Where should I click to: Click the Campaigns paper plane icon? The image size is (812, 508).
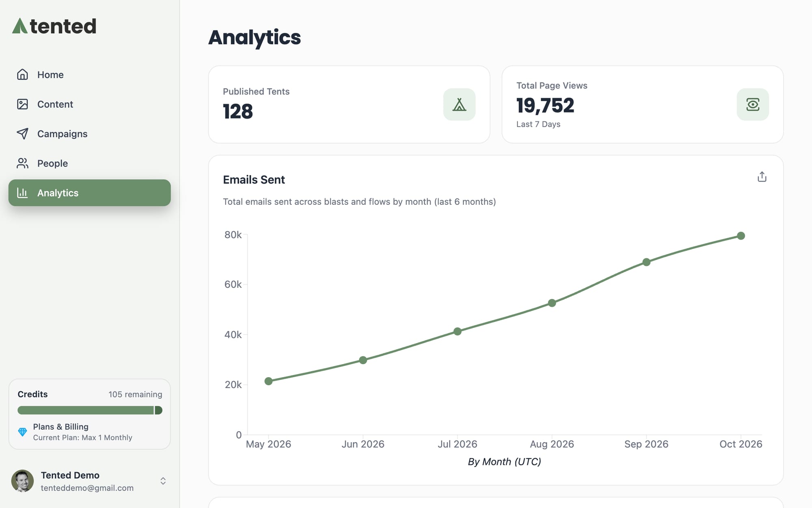tap(22, 134)
